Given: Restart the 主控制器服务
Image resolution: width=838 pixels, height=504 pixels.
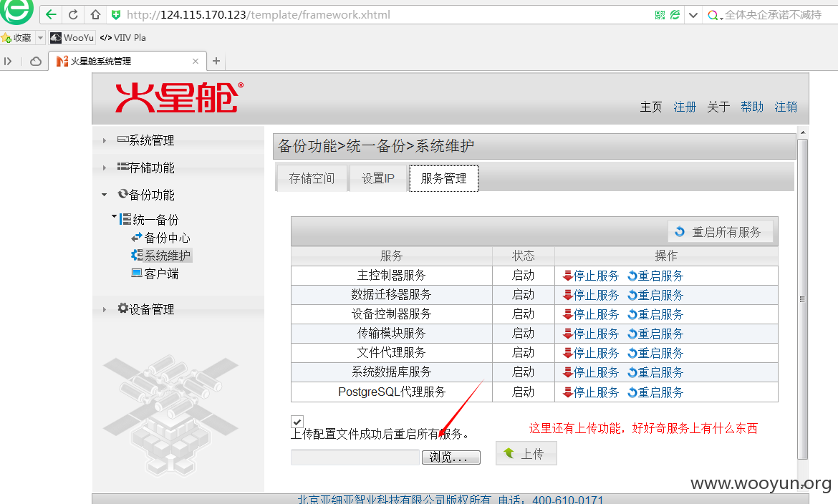Looking at the screenshot, I should pyautogui.click(x=655, y=276).
